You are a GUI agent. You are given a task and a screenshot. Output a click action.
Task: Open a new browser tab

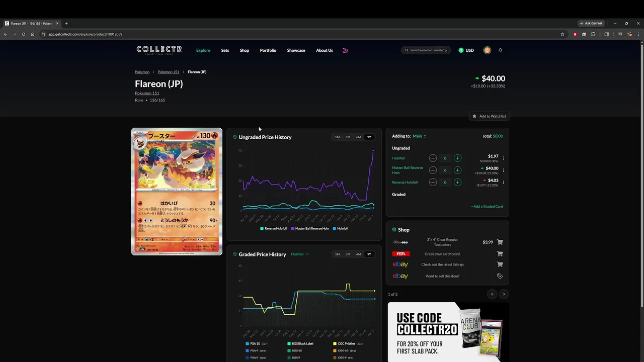(x=66, y=23)
